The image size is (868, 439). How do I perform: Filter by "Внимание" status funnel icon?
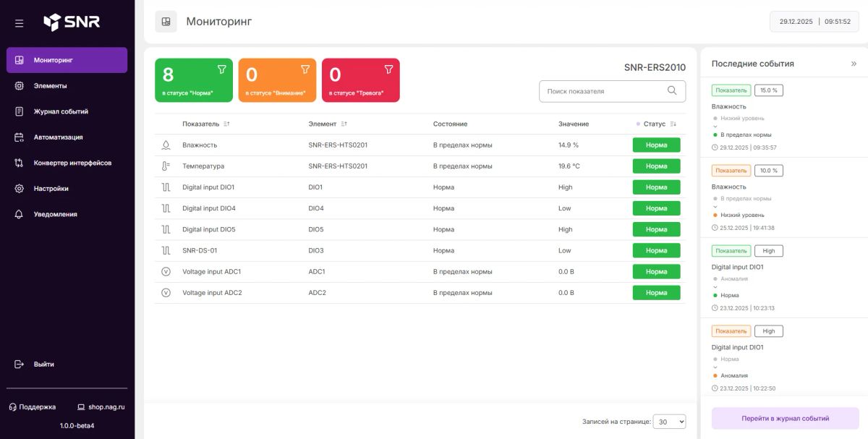tap(305, 69)
